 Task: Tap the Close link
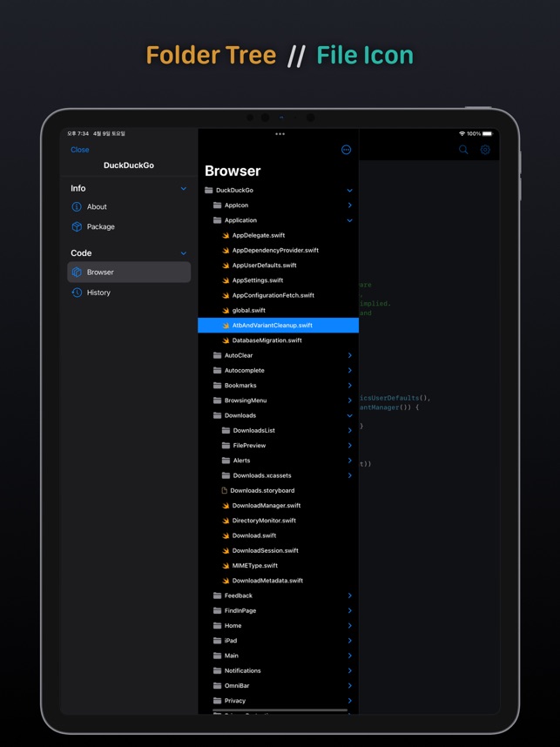79,150
